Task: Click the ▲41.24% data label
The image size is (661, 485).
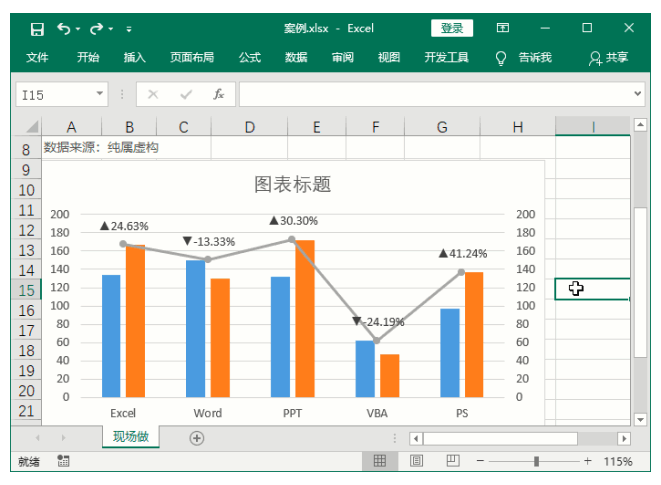Action: 463,253
